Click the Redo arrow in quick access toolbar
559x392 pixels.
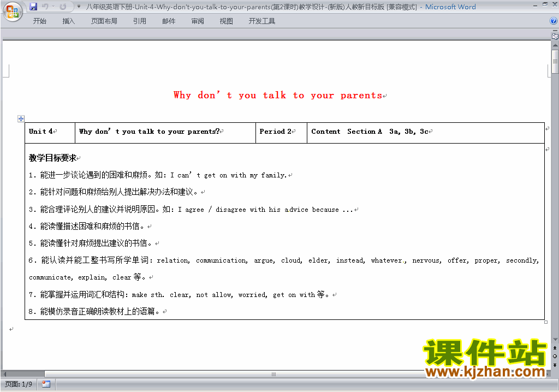point(63,7)
